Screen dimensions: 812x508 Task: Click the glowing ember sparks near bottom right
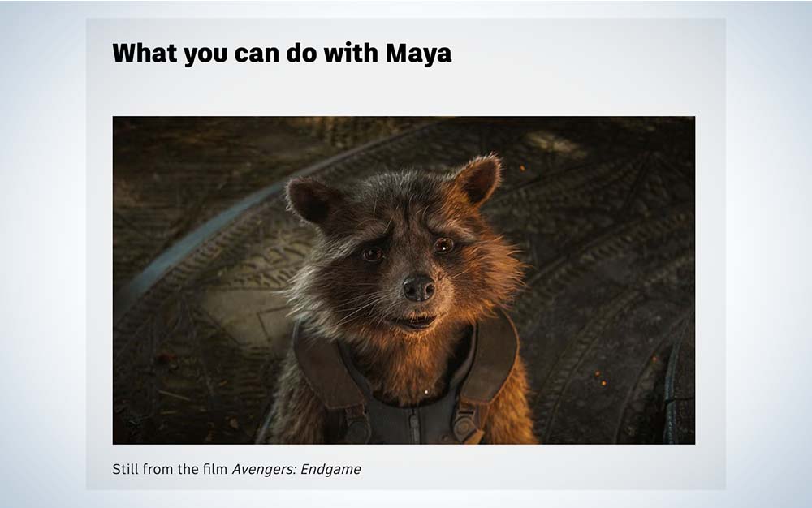(600, 377)
